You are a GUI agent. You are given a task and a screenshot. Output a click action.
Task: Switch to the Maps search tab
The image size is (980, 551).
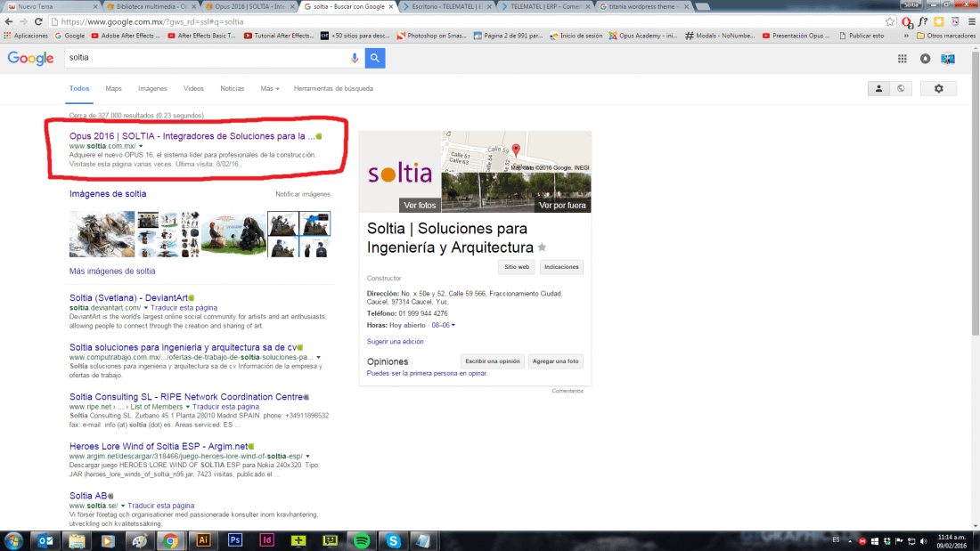pos(113,89)
